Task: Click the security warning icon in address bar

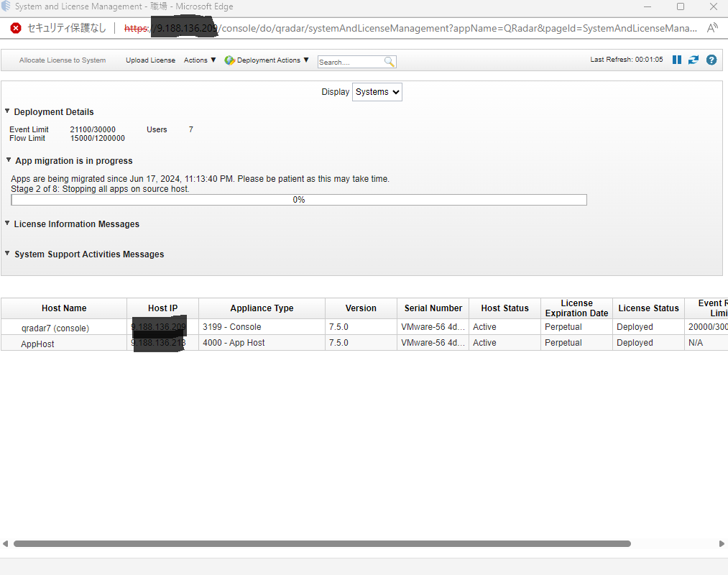Action: (x=16, y=28)
